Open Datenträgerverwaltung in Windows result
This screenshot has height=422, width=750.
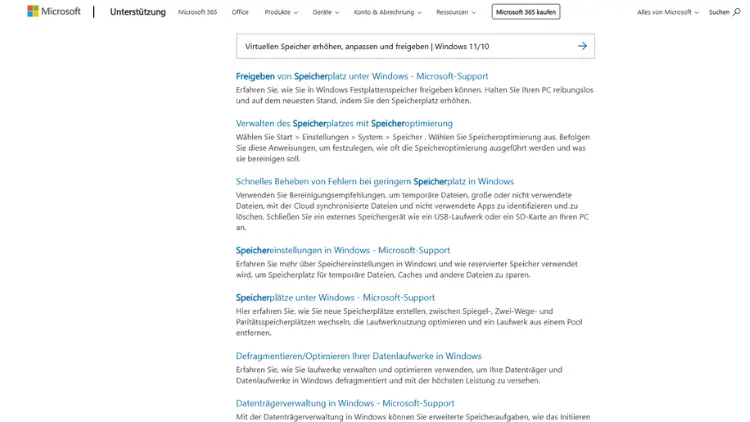(345, 403)
